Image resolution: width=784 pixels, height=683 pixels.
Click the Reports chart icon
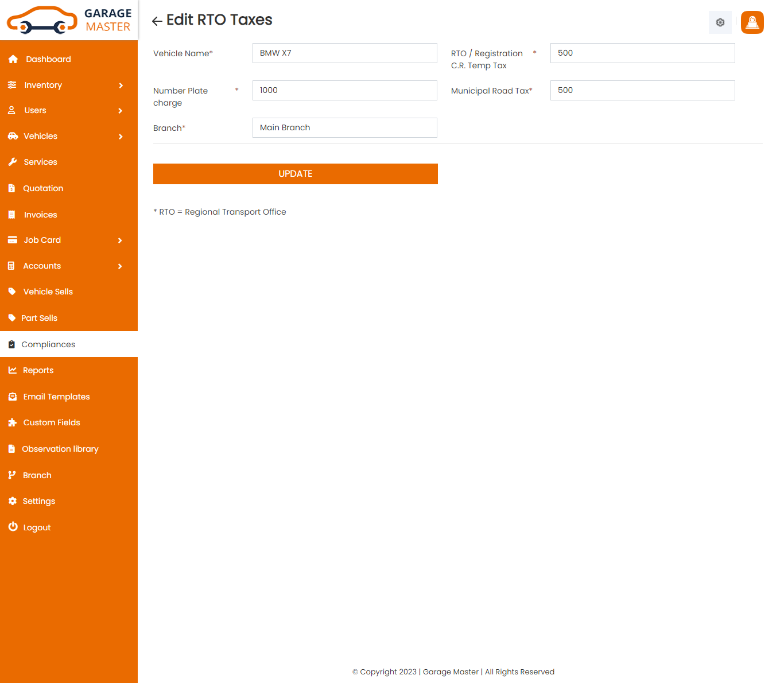(12, 370)
